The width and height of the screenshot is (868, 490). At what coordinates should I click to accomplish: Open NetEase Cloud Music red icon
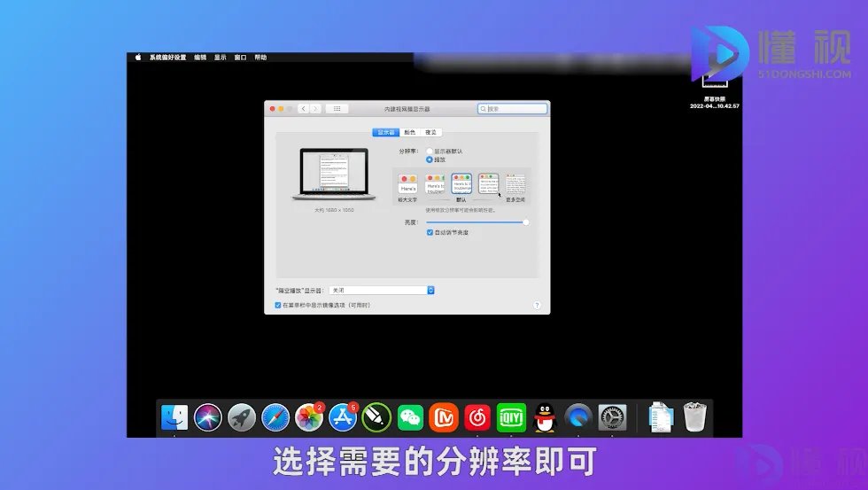[x=477, y=417]
